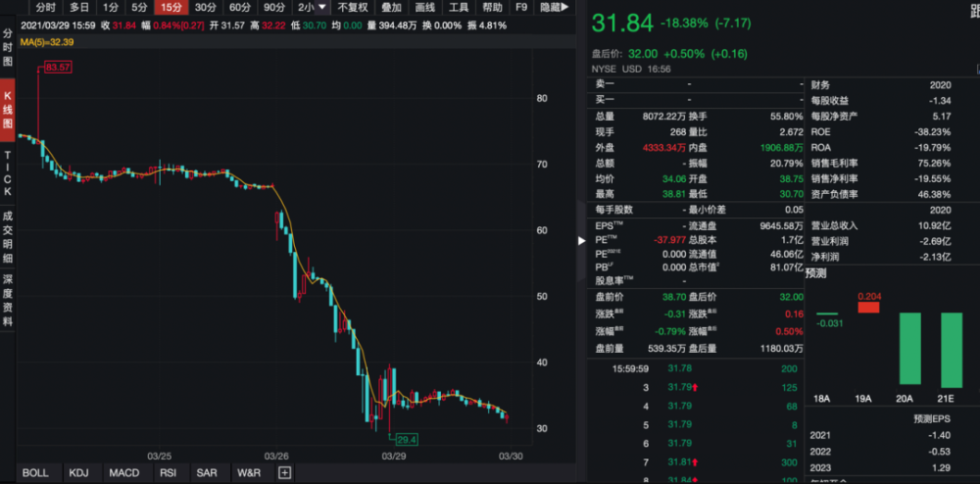Toggle the BOLL indicator
This screenshot has height=484, width=980.
click(35, 473)
